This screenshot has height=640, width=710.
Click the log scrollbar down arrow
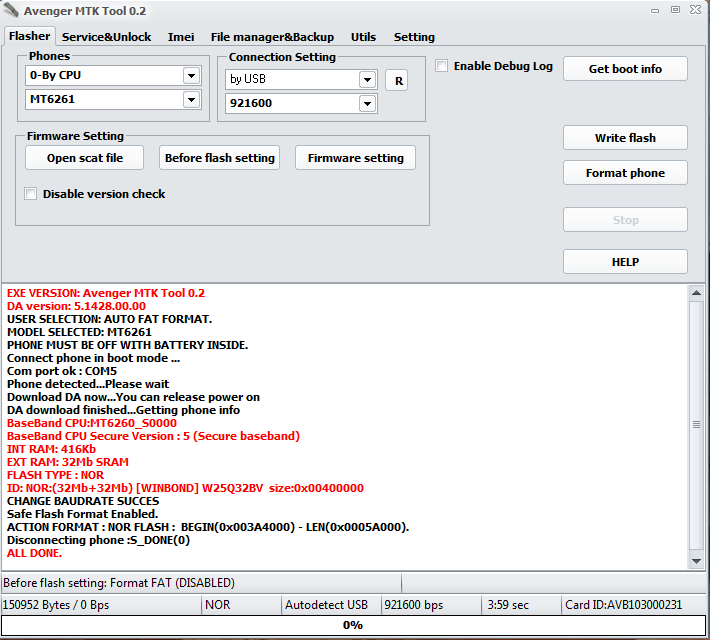(696, 562)
